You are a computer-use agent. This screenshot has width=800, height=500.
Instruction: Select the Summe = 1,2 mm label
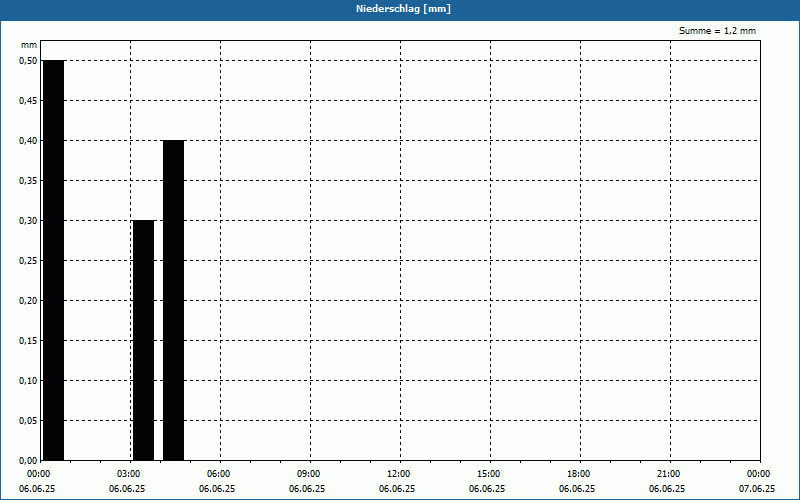717,31
